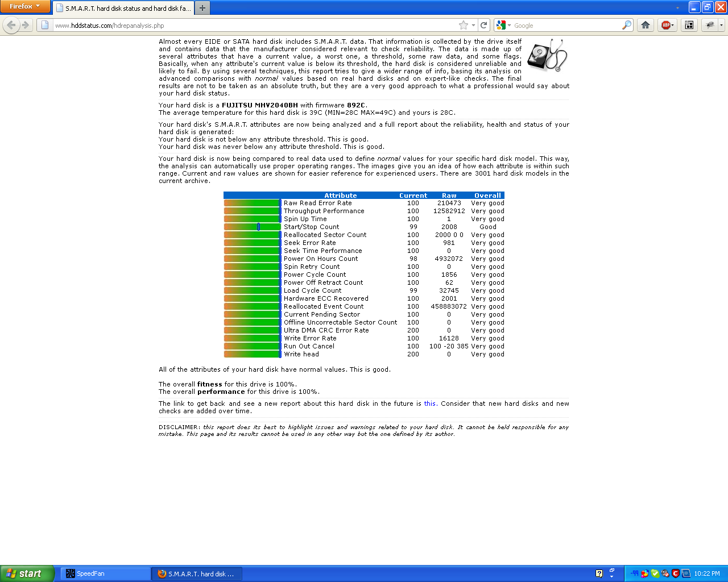This screenshot has height=582, width=728.
Task: Click the 'Throughput Performance' attribute name
Action: (324, 211)
